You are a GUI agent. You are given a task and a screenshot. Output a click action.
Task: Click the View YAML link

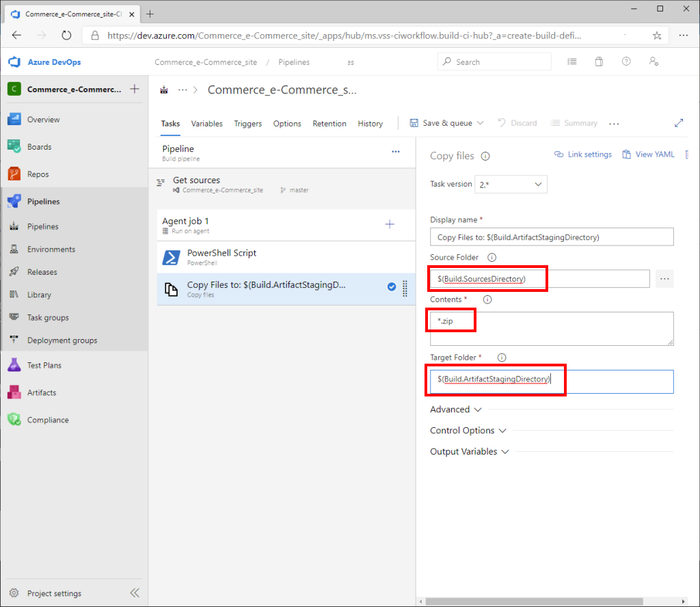(647, 154)
